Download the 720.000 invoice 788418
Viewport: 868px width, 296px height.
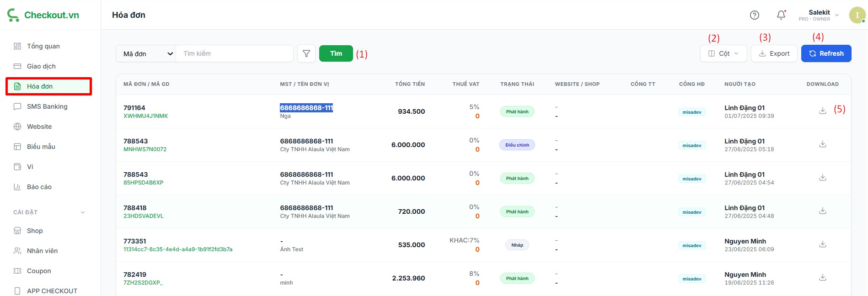[x=822, y=211]
